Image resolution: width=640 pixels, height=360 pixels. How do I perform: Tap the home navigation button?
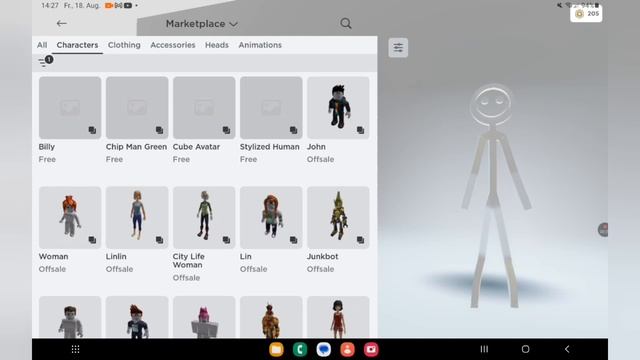pyautogui.click(x=526, y=349)
